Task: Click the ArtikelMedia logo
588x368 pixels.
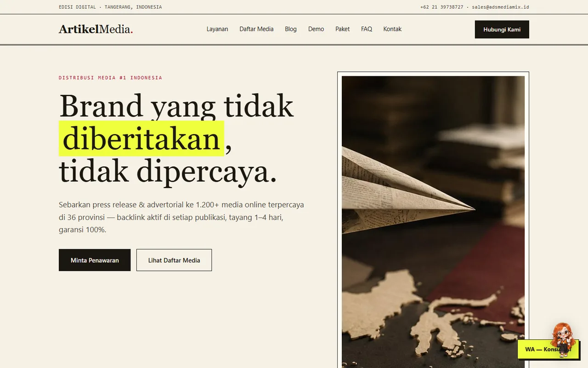Action: pyautogui.click(x=96, y=29)
